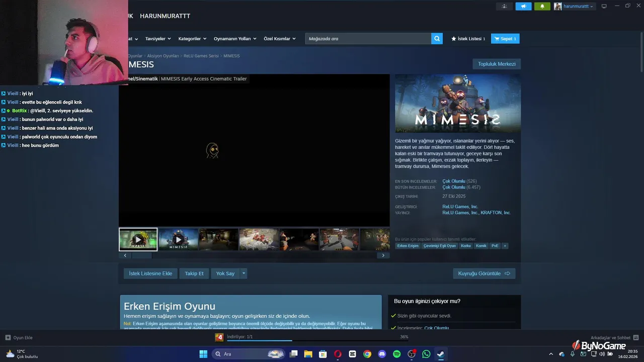Click the MIMESIS header capsule image

tap(458, 104)
